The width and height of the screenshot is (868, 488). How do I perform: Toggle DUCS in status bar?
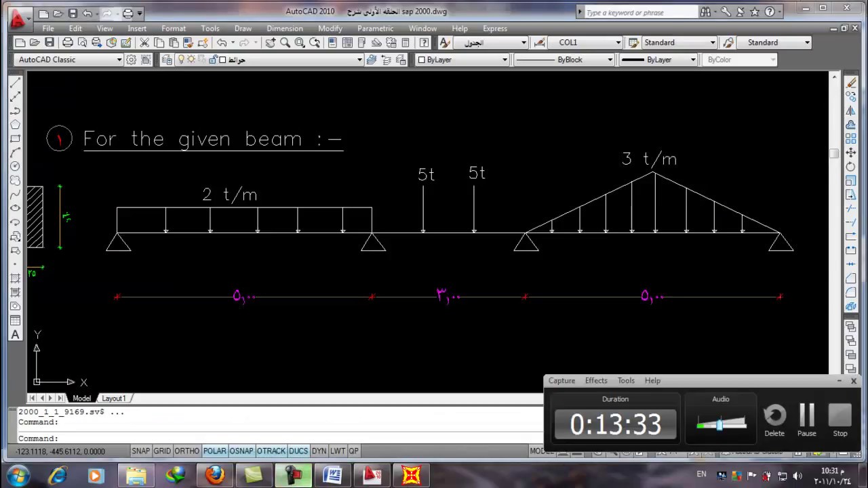point(298,451)
